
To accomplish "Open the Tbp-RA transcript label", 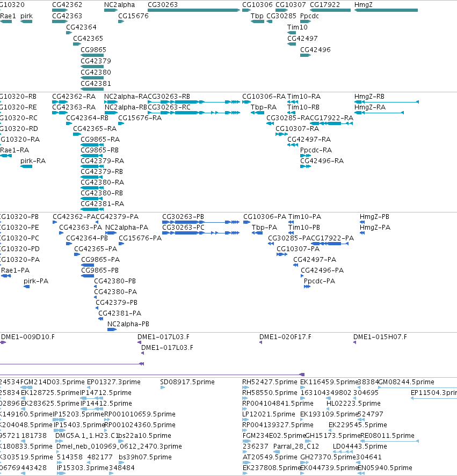I will coord(264,107).
